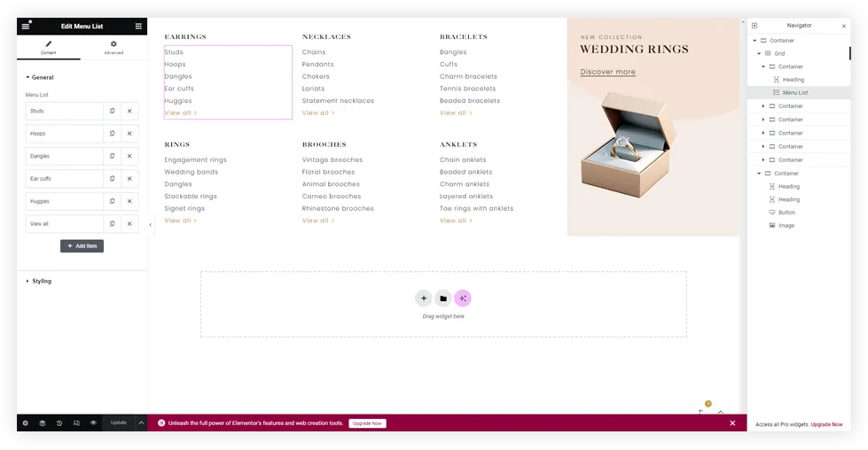Click the Add Item button
The height and width of the screenshot is (450, 868).
click(82, 245)
